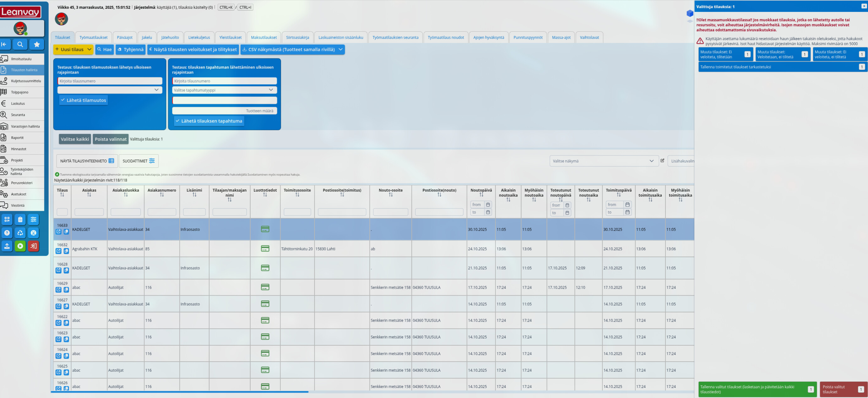868x398 pixels.
Task: Switch to the Työmaatilaukset tab
Action: [93, 37]
